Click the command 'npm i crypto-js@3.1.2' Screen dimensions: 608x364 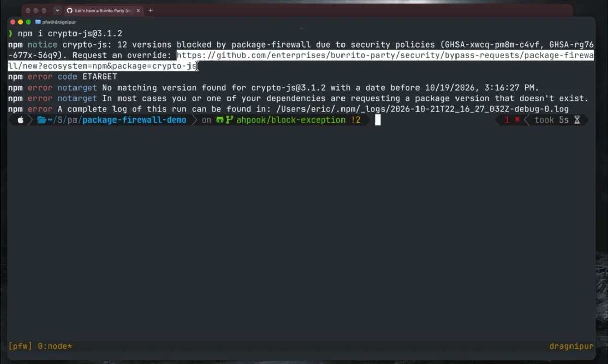click(70, 34)
